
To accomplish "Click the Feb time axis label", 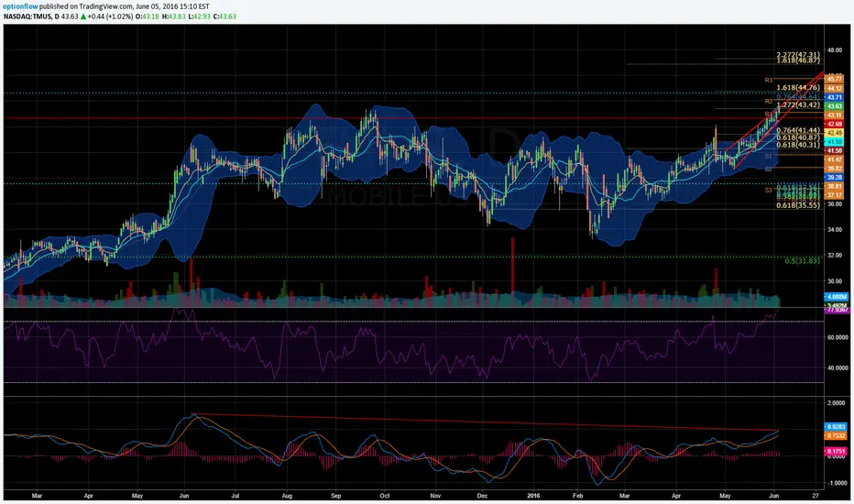I will pos(578,496).
